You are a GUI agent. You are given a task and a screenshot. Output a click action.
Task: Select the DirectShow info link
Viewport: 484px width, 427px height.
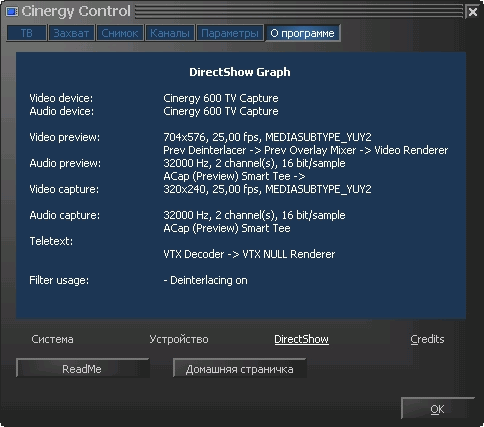[301, 339]
